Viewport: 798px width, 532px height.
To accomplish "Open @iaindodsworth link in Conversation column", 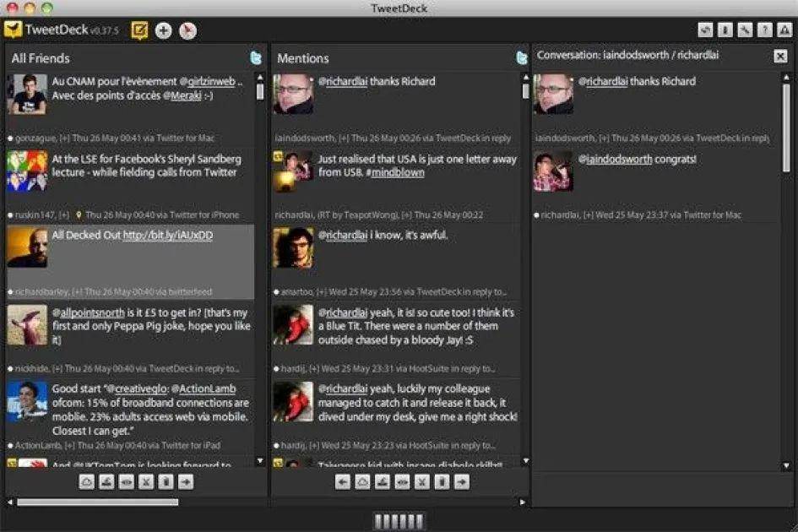I will point(616,160).
